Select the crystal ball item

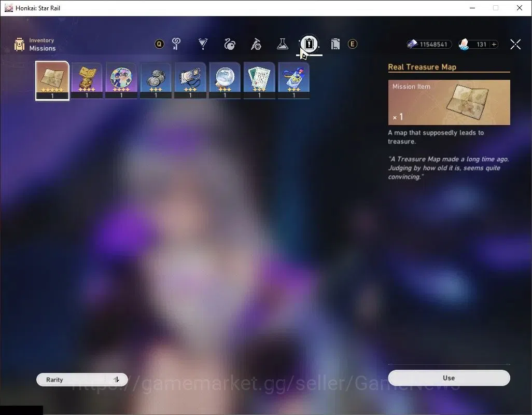point(225,81)
